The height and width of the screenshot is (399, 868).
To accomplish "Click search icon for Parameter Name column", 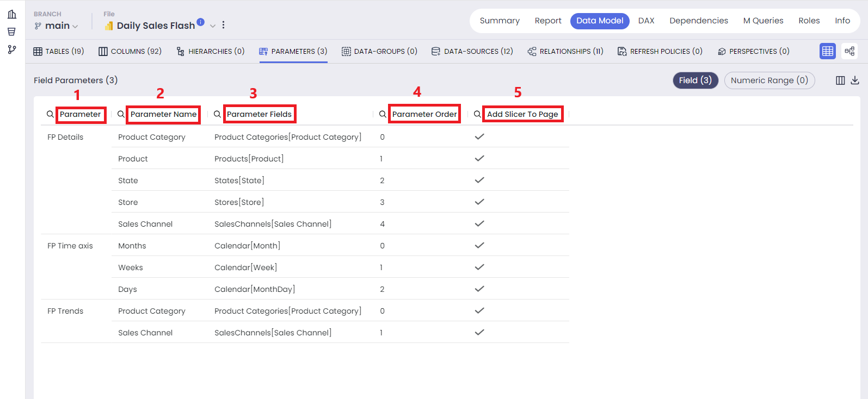I will [121, 114].
